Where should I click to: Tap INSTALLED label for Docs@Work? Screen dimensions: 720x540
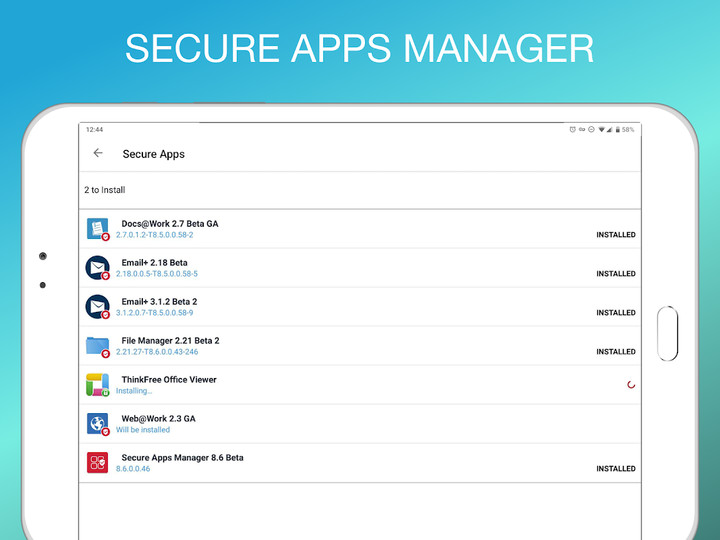pos(616,235)
